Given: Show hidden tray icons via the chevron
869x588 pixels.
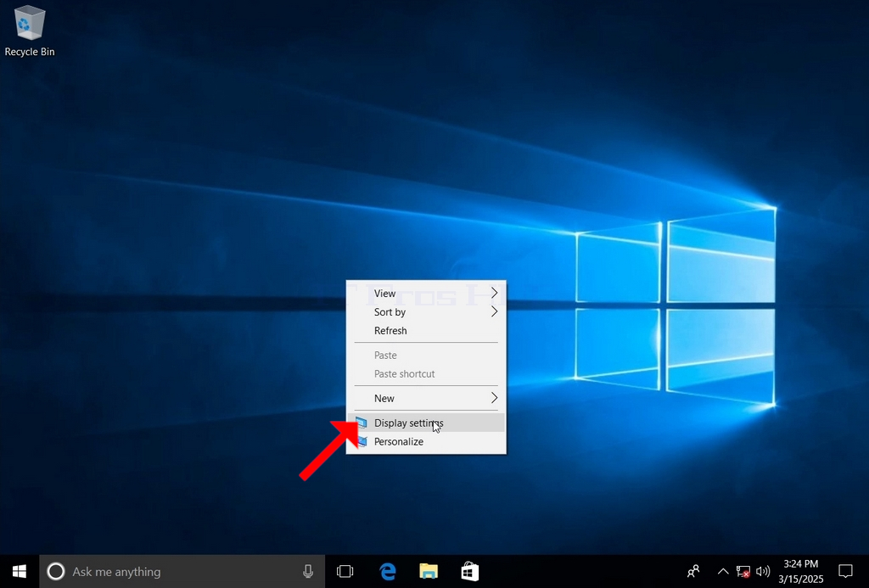Looking at the screenshot, I should pyautogui.click(x=723, y=571).
